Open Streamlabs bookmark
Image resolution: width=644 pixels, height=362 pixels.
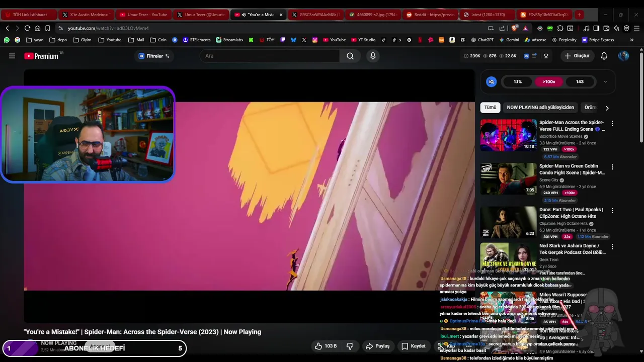tap(229, 40)
